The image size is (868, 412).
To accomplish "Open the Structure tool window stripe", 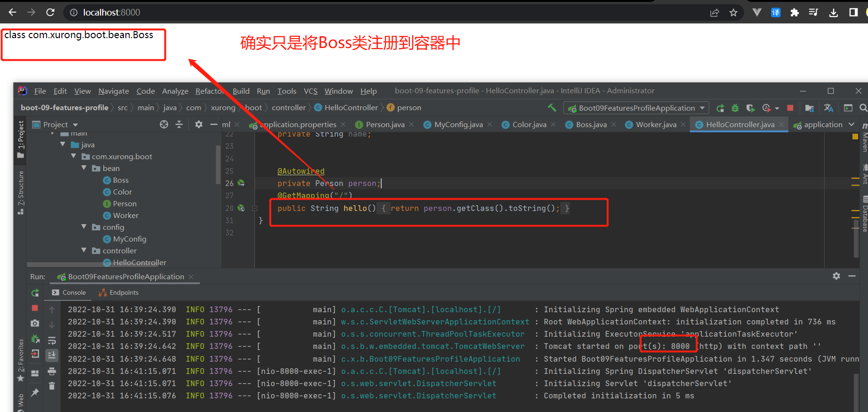I will [x=21, y=192].
